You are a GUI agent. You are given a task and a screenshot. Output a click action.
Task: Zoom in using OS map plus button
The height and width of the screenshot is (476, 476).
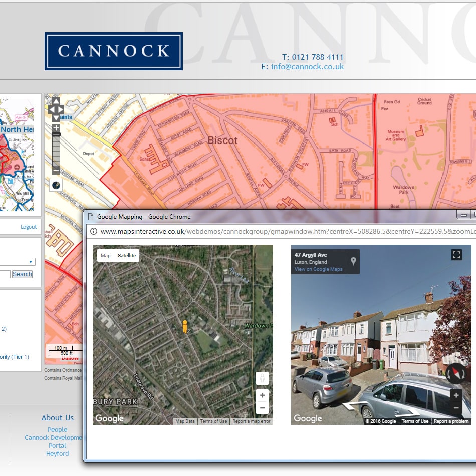pyautogui.click(x=56, y=128)
